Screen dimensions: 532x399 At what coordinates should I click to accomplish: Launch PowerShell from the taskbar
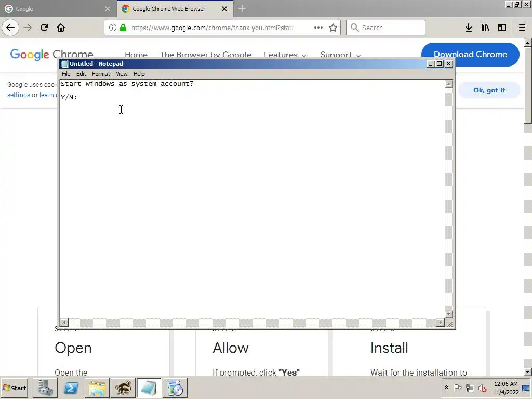[x=71, y=388]
